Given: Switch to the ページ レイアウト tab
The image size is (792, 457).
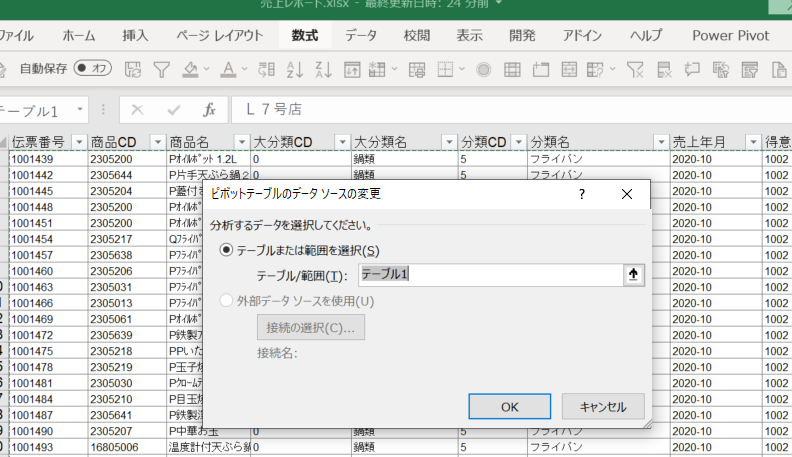Looking at the screenshot, I should click(x=220, y=36).
